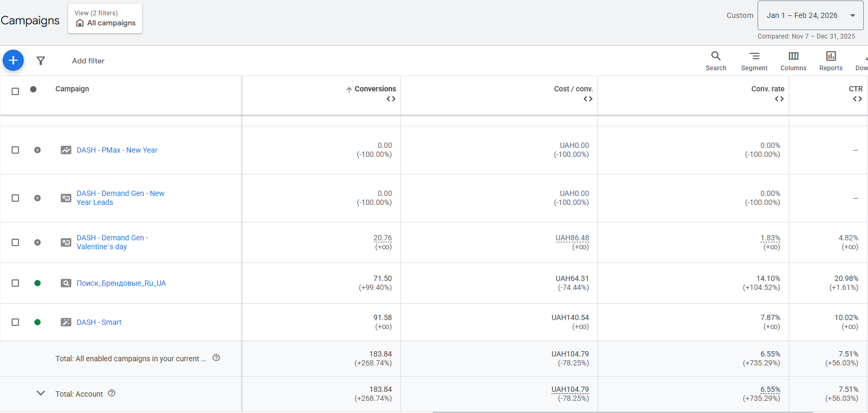Open the Поиск_Брендовые_Ru_UA campaign link
Viewport: 868px width, 413px height.
click(x=121, y=283)
